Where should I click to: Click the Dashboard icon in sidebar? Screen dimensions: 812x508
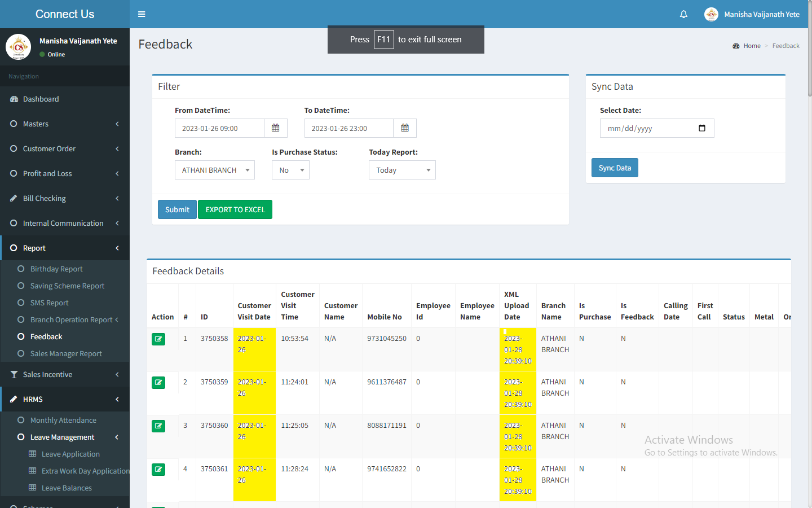(14, 99)
